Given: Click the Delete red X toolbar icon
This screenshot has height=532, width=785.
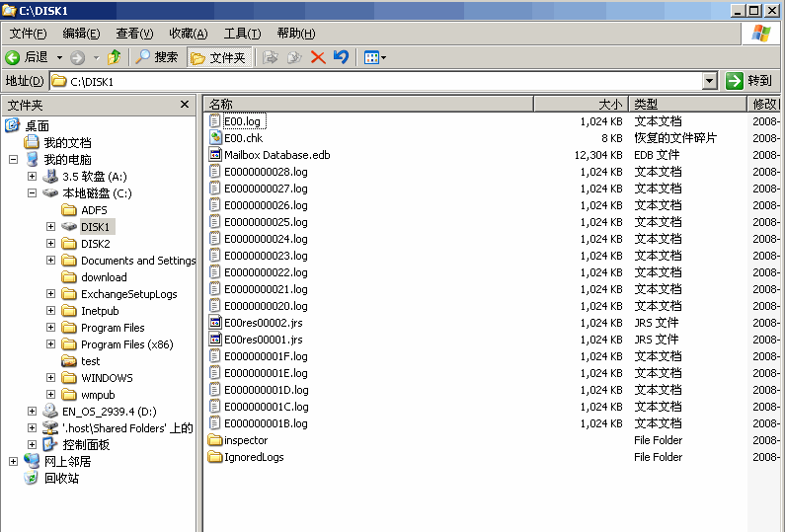Looking at the screenshot, I should [318, 57].
